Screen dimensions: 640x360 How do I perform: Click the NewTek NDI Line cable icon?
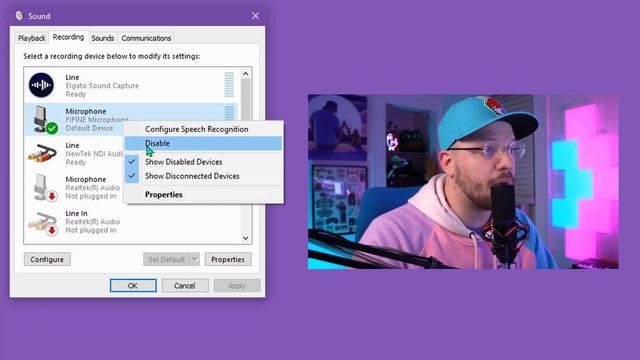(x=42, y=153)
